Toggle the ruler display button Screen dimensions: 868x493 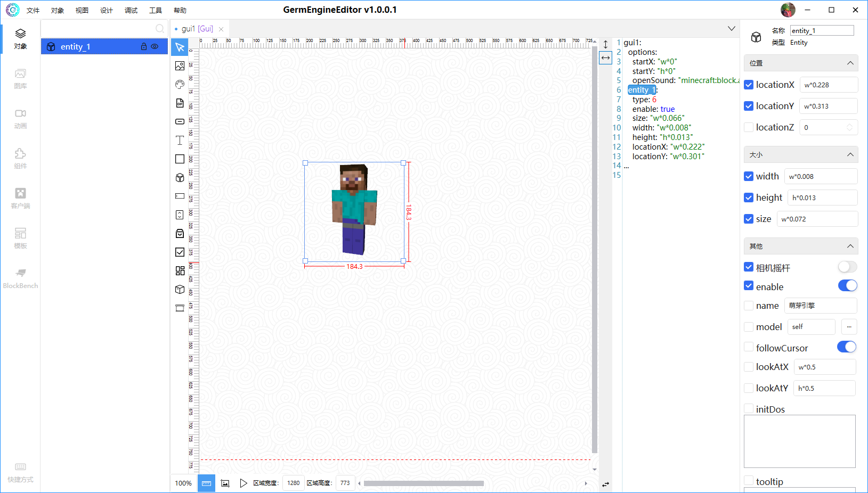pos(206,483)
